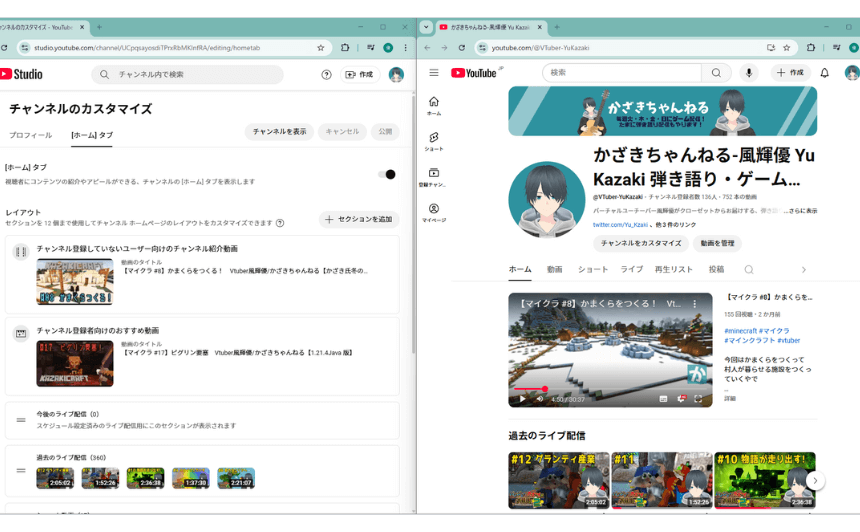Open the Studio account avatar menu
This screenshot has height=532, width=860.
(x=396, y=75)
